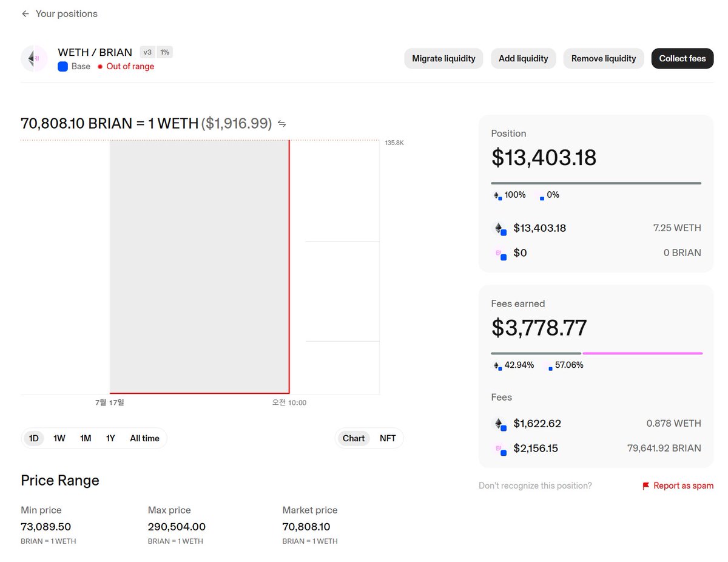This screenshot has height=562, width=728.
Task: Click the blue Base network icon
Action: pyautogui.click(x=62, y=67)
